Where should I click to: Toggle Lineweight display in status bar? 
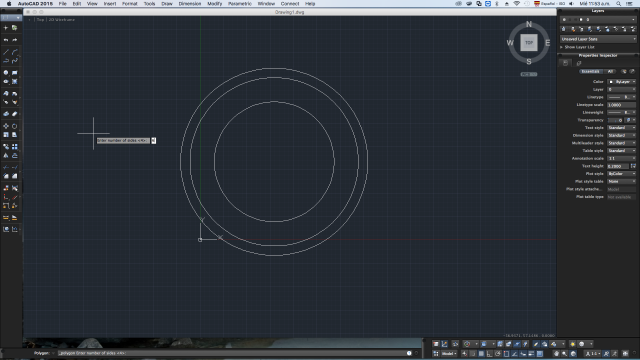click(531, 353)
